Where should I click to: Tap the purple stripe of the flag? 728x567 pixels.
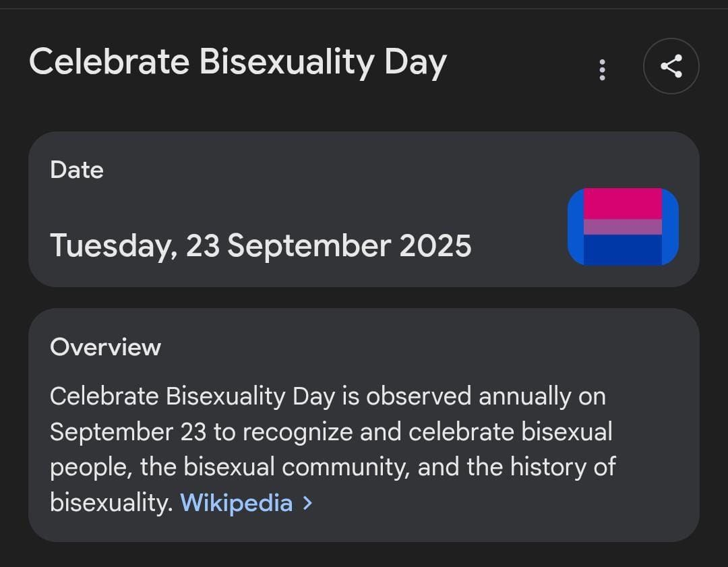(623, 227)
